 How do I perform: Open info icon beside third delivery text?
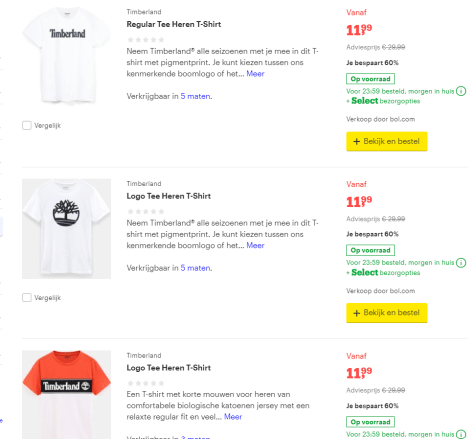pyautogui.click(x=461, y=434)
